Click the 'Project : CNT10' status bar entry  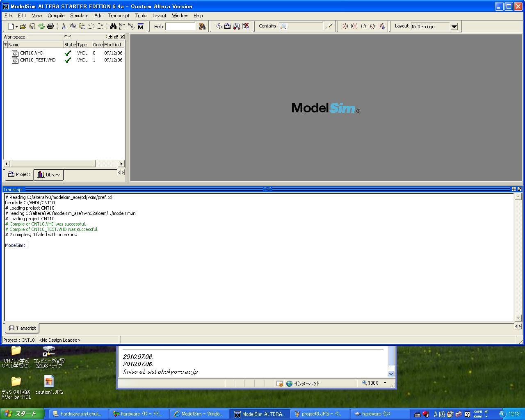click(19, 340)
